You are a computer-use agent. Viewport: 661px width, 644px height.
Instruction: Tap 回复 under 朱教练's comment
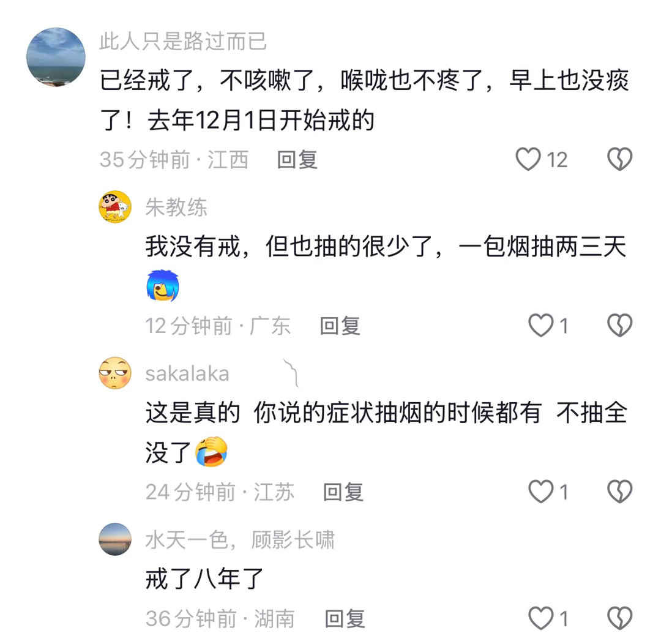coord(340,327)
